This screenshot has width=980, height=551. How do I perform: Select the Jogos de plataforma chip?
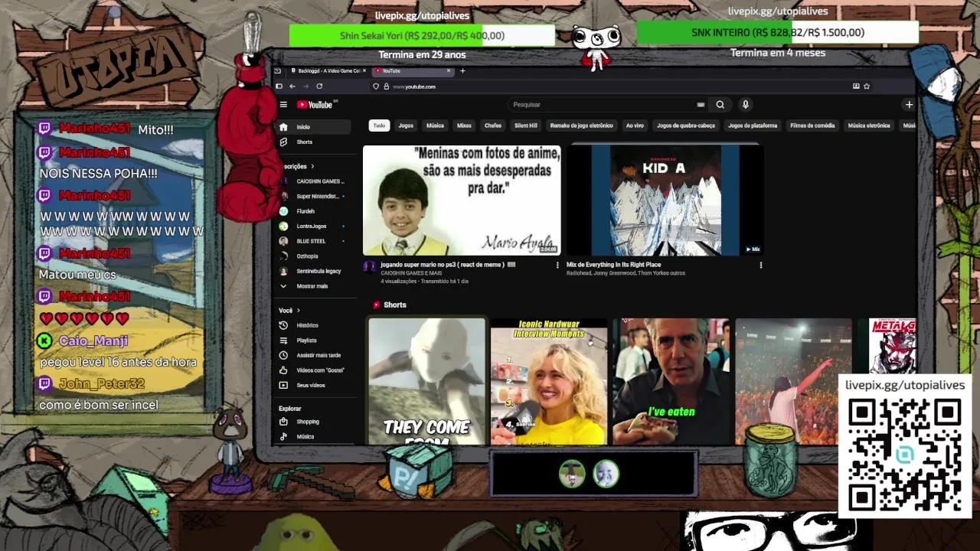pyautogui.click(x=753, y=126)
